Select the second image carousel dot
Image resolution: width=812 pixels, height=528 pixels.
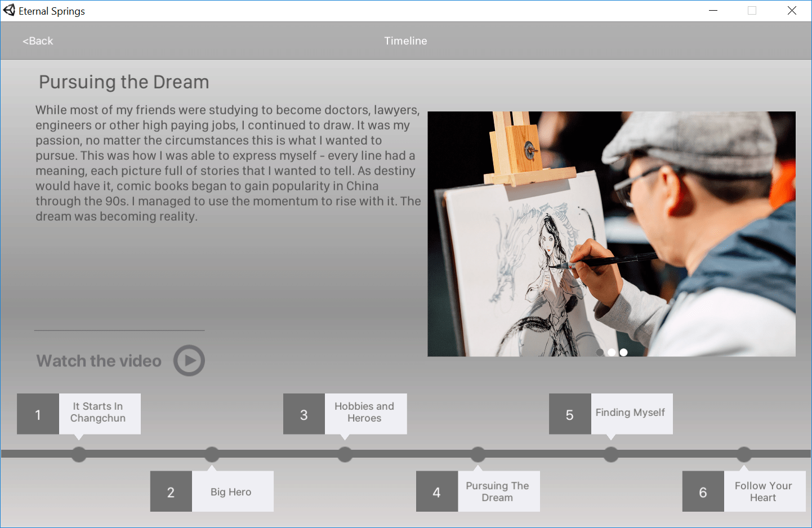(612, 352)
